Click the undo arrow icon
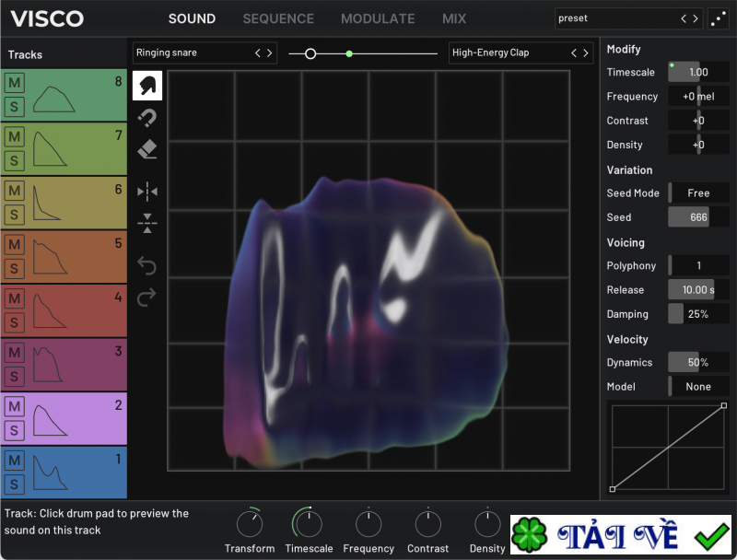This screenshot has width=737, height=560. 147,266
